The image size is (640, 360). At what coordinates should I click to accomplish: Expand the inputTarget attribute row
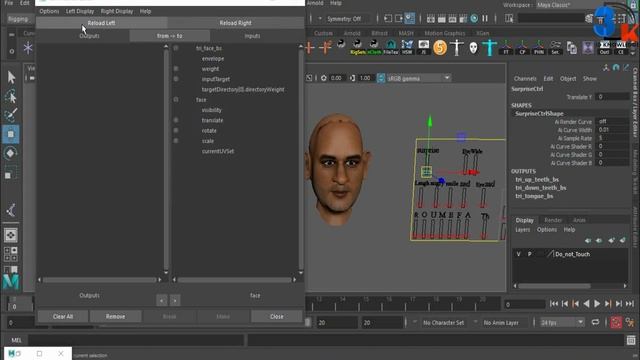(x=176, y=79)
